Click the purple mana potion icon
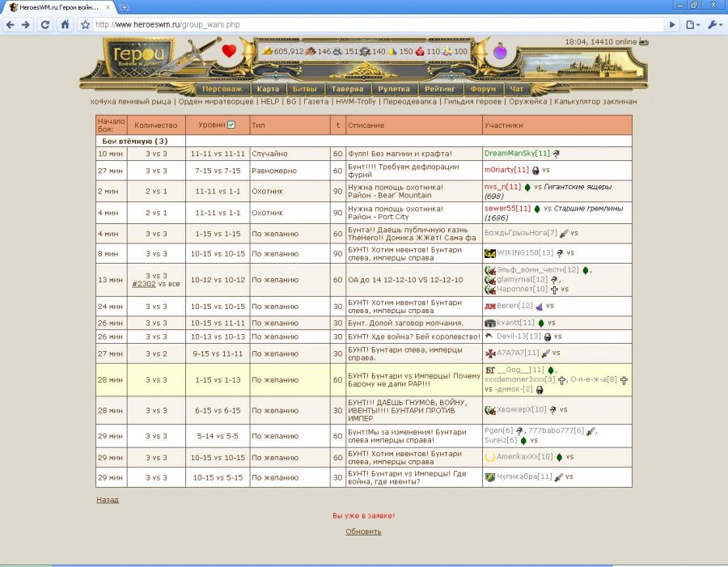This screenshot has width=728, height=567. (x=500, y=51)
